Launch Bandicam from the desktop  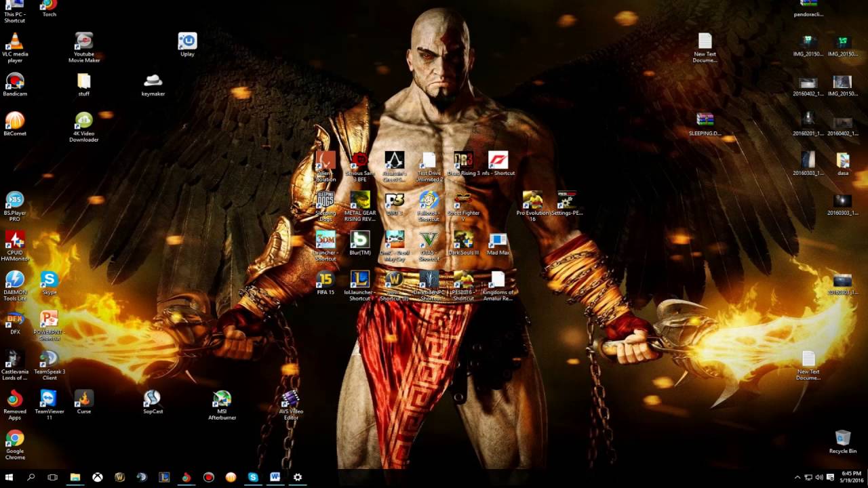click(15, 85)
